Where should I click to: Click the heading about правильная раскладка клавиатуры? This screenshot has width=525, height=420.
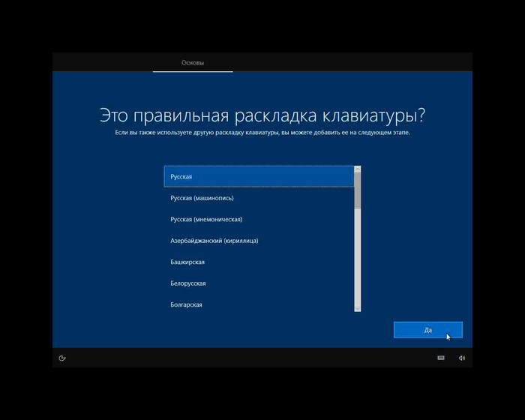(x=262, y=115)
